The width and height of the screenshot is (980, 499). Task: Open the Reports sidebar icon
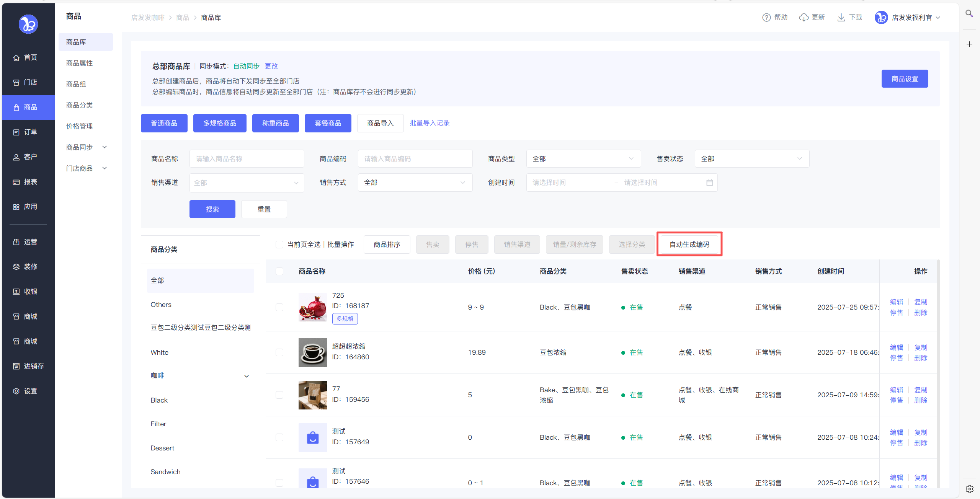click(16, 182)
